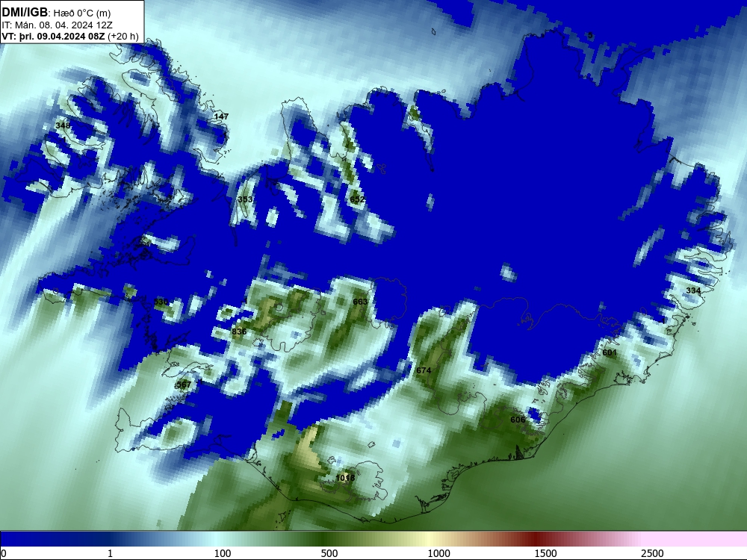Click the color scale label 1500
747x560 pixels.
tap(545, 553)
